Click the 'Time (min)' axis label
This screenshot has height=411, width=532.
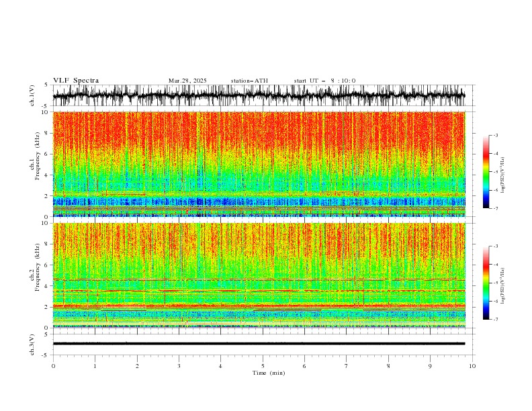269,373
